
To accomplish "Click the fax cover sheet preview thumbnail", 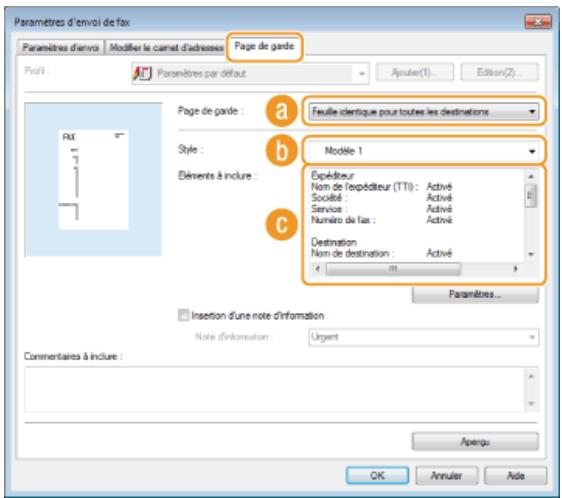I will 93,180.
